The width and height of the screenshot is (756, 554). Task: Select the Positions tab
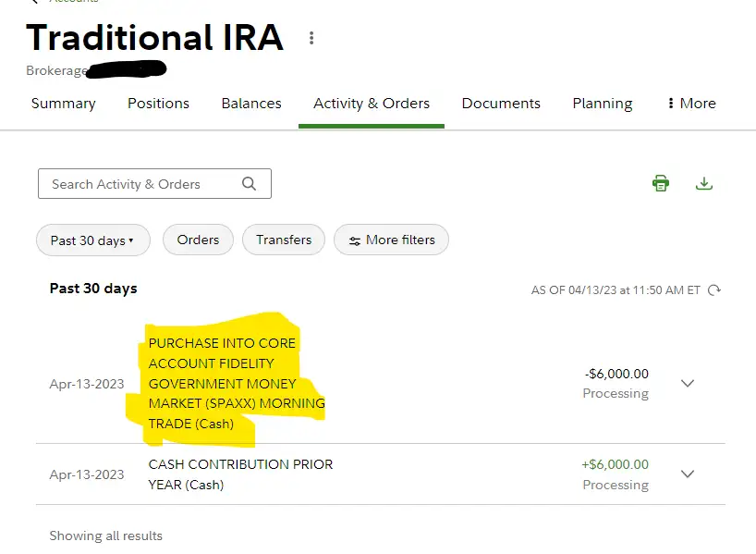click(158, 103)
